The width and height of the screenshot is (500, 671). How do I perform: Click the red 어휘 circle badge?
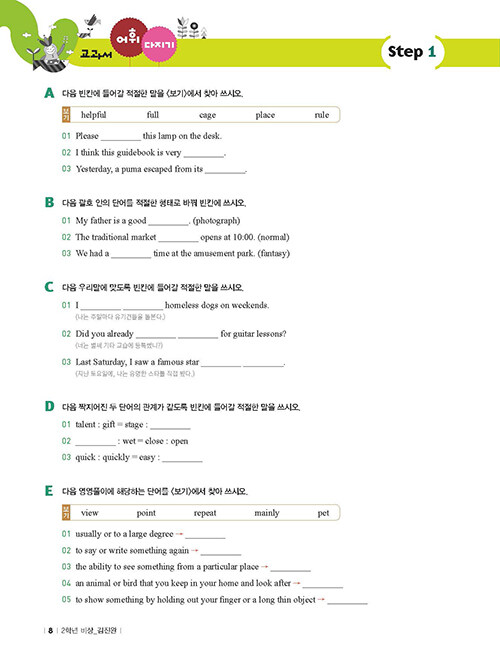[129, 38]
